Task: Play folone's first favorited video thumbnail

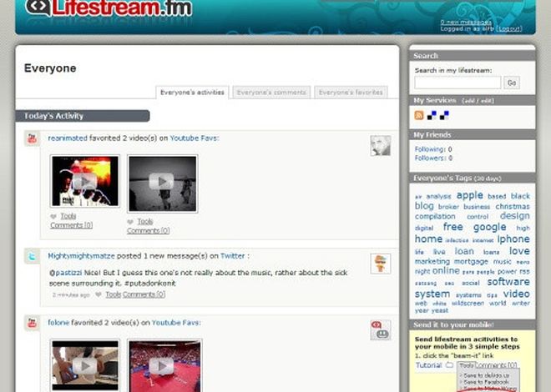Action: [x=84, y=365]
